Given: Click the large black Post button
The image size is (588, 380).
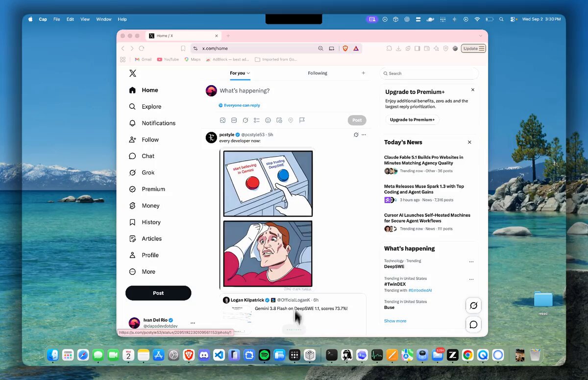Looking at the screenshot, I should pyautogui.click(x=158, y=293).
